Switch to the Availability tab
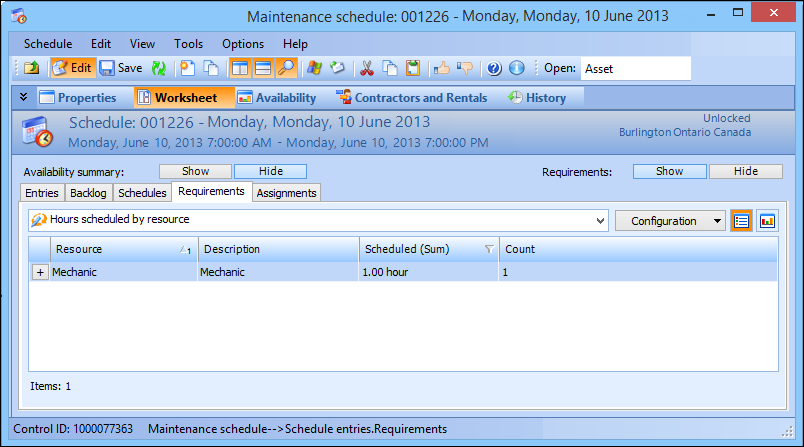Screen dimensions: 804x447 pos(277,97)
